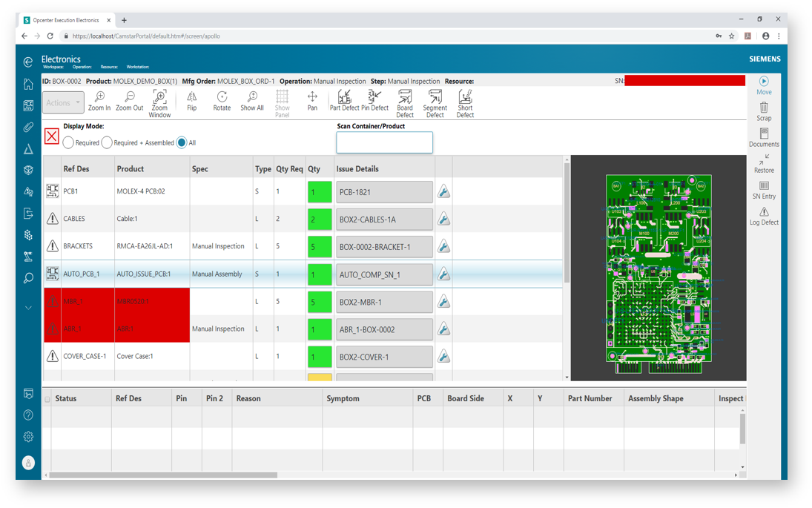Click the Scan Container/Product field
Image resolution: width=812 pixels, height=508 pixels.
[384, 142]
